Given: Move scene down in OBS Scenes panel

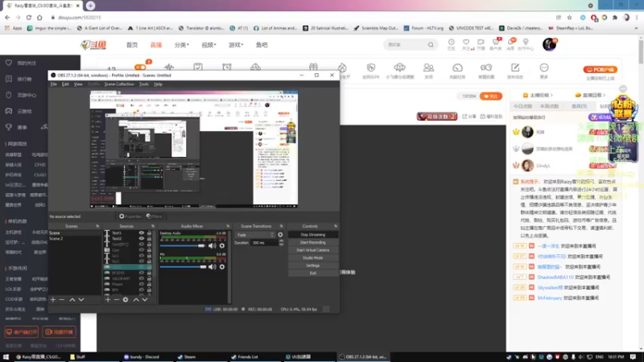Looking at the screenshot, I should 81,299.
